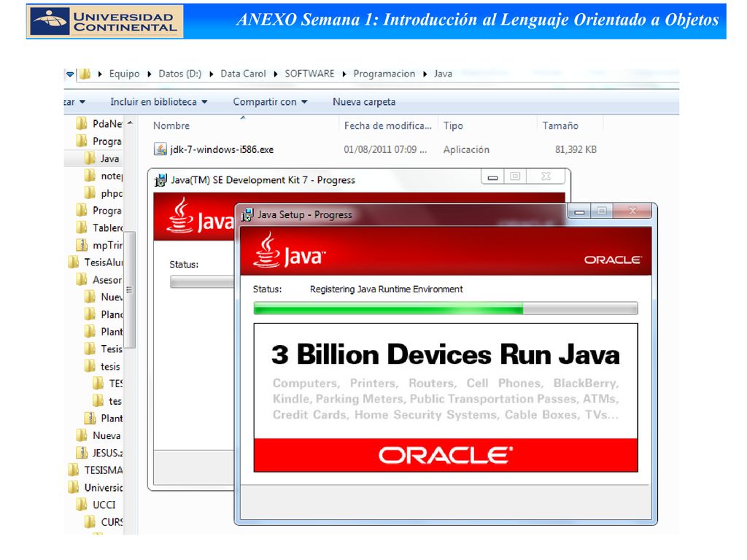This screenshot has width=747, height=560.
Task: Navigate to SOFTWARE in the breadcrumb
Action: [309, 74]
